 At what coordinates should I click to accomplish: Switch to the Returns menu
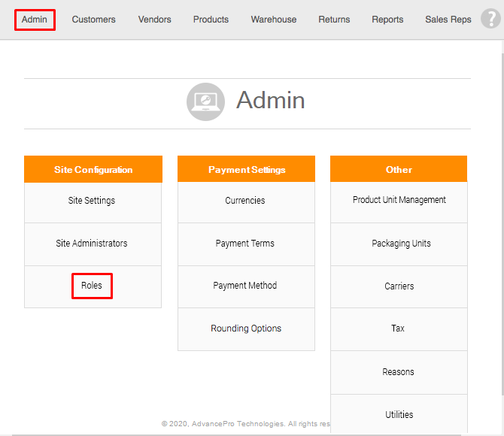(x=334, y=20)
